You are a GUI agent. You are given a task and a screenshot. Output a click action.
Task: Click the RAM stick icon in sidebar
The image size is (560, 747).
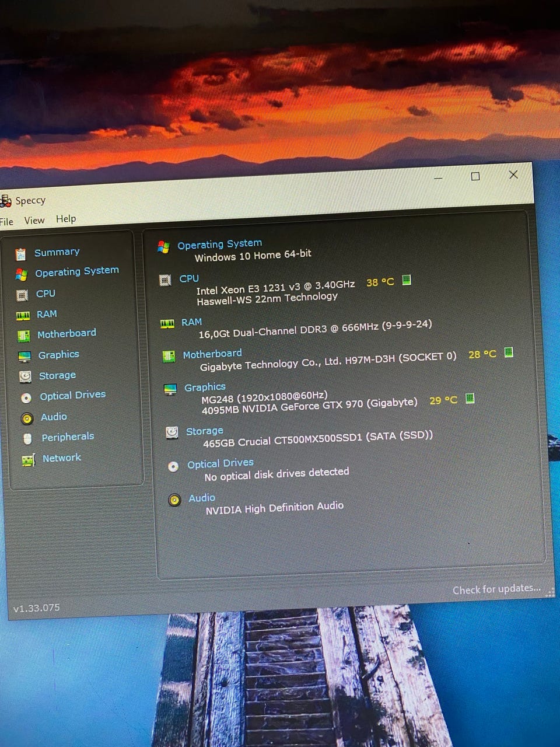(23, 316)
